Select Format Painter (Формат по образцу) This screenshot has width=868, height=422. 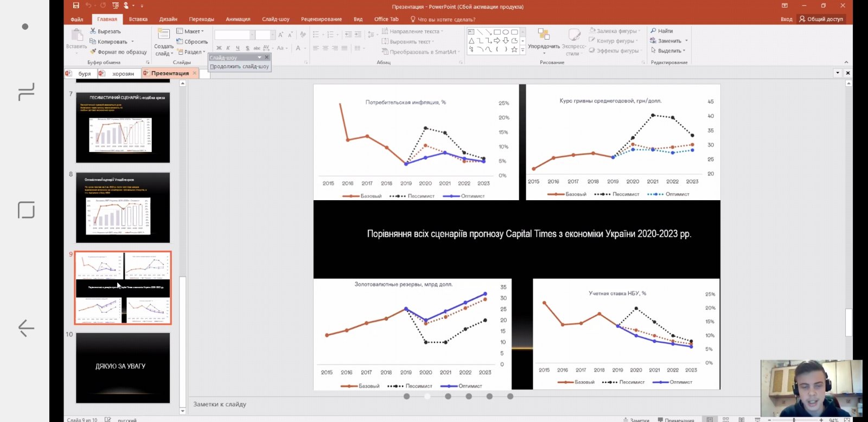118,52
